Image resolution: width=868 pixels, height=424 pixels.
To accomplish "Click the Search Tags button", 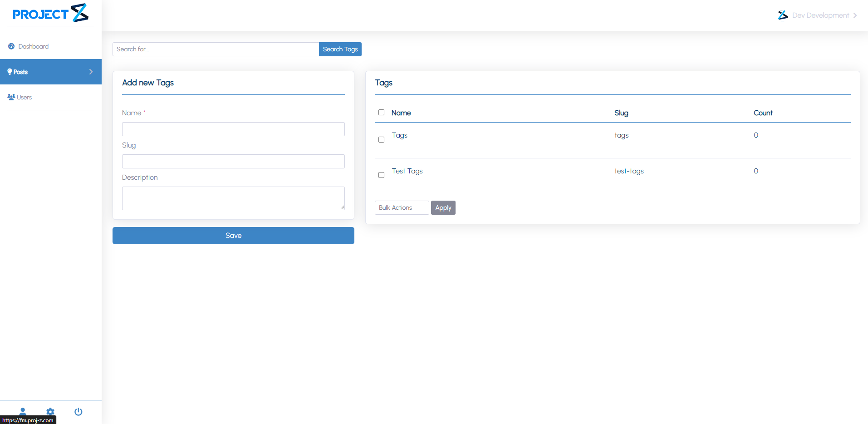I will pos(340,49).
